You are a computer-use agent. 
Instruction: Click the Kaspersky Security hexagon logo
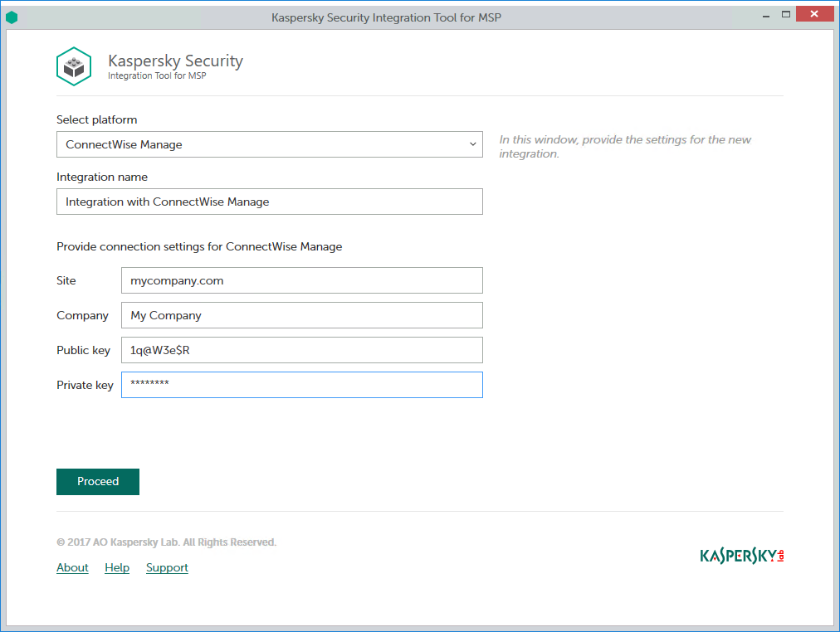(74, 66)
